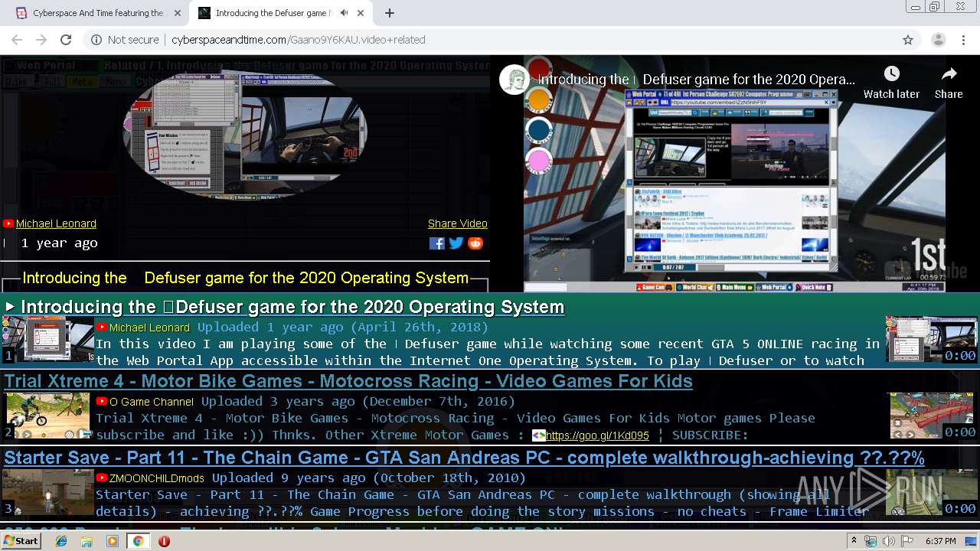Open Michael Leonard channel link beside oval preview
This screenshot has width=980, height=551.
point(56,223)
